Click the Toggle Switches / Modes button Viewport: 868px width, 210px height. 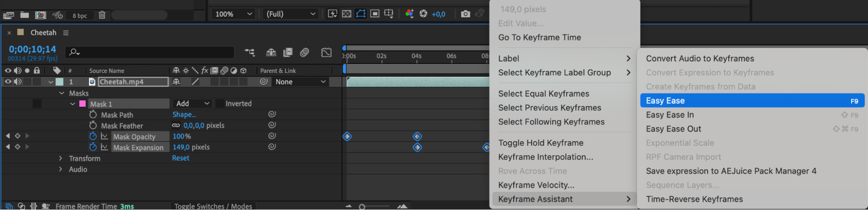pos(213,206)
